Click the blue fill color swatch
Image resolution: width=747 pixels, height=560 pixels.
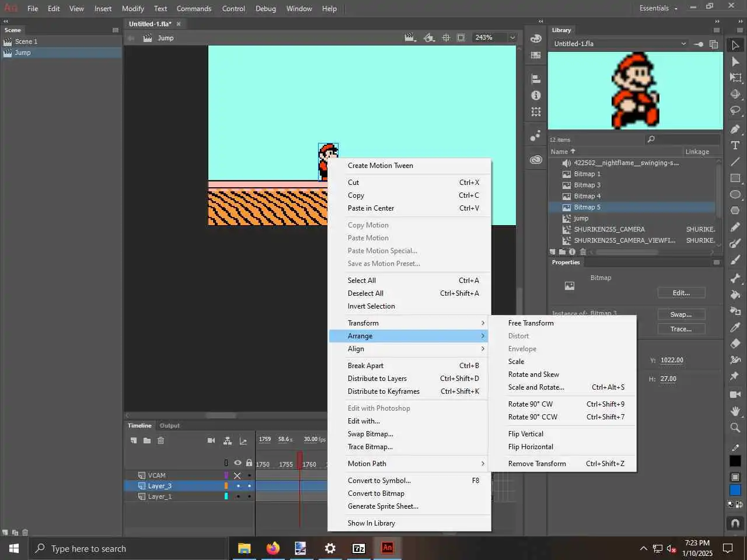point(735,490)
